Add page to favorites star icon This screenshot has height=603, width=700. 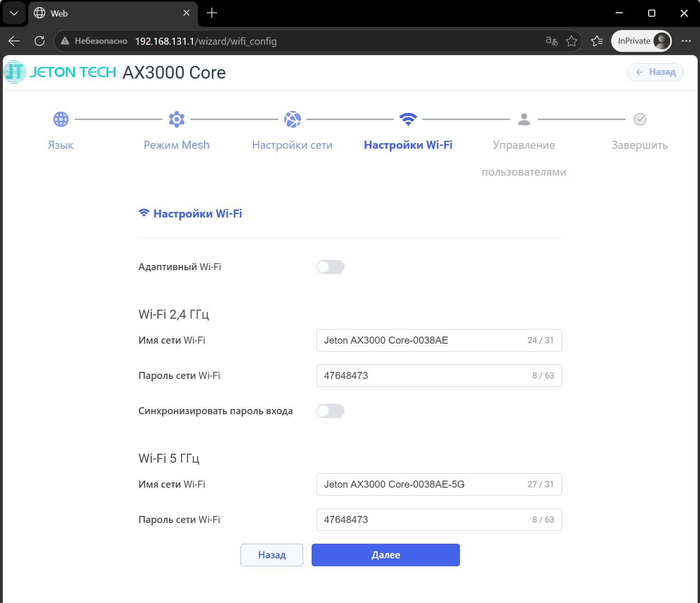click(571, 41)
